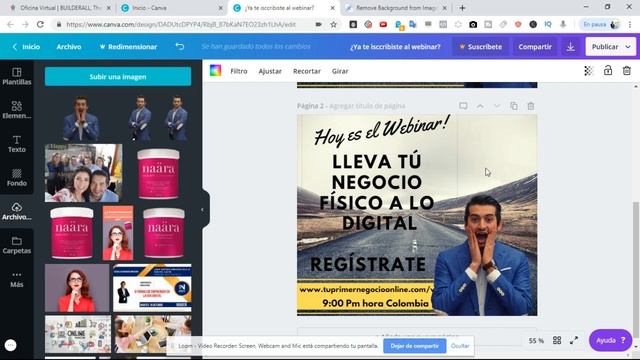Bookmark page with star icon
This screenshot has height=360, width=640.
333,24
